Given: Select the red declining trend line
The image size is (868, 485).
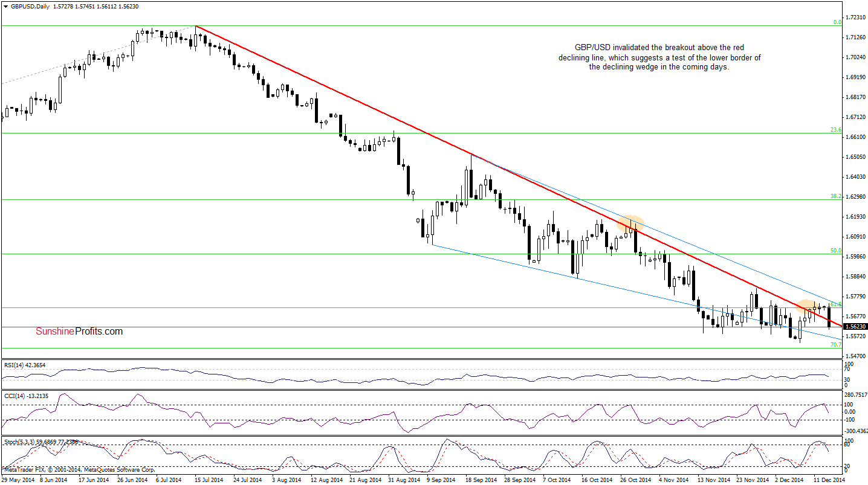Looking at the screenshot, I should 517,176.
